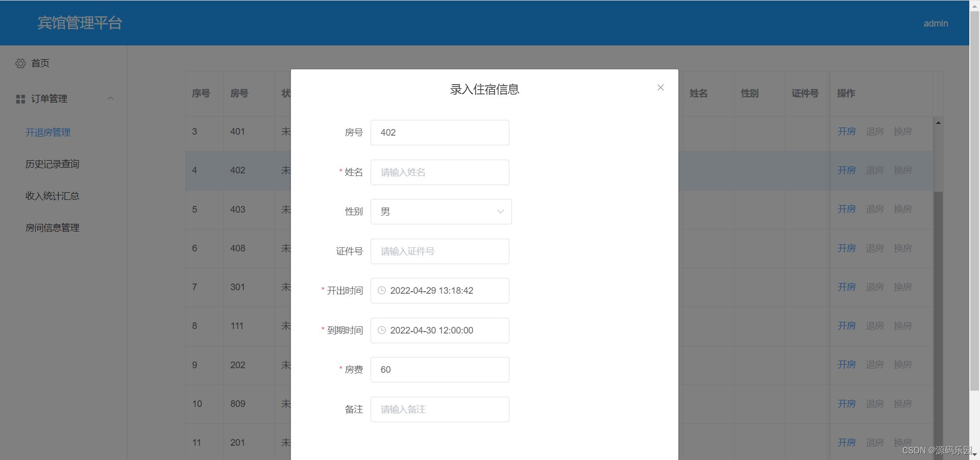The height and width of the screenshot is (460, 980).
Task: Close the 录入住宿信息 dialog with the X
Action: point(660,87)
